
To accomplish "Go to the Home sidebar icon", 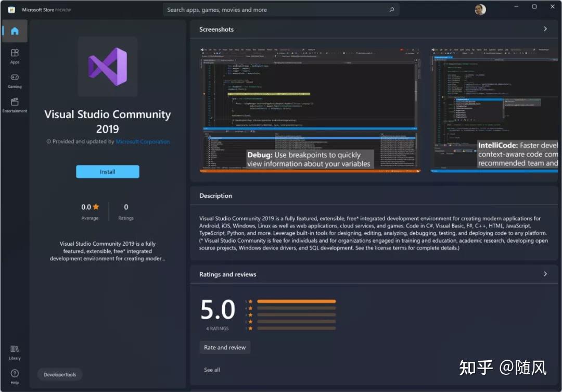I will click(x=15, y=31).
